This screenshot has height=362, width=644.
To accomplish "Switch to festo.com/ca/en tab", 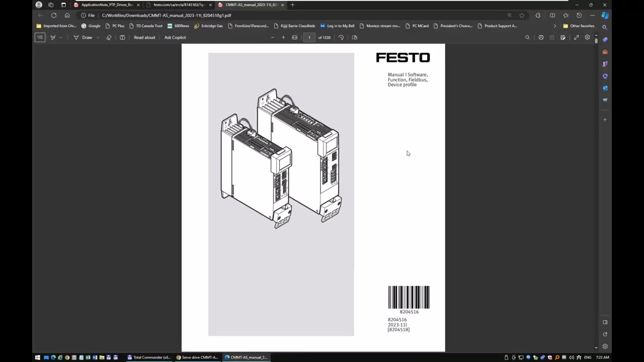I will pyautogui.click(x=179, y=5).
